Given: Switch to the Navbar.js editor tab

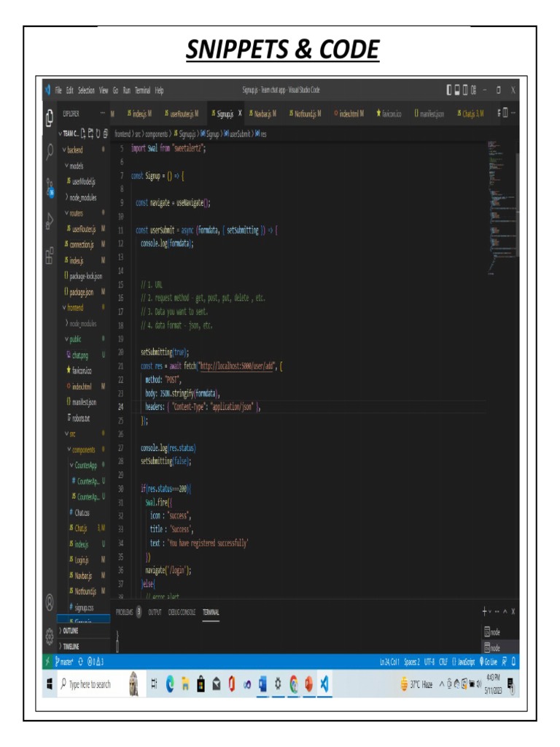Looking at the screenshot, I should (x=262, y=114).
